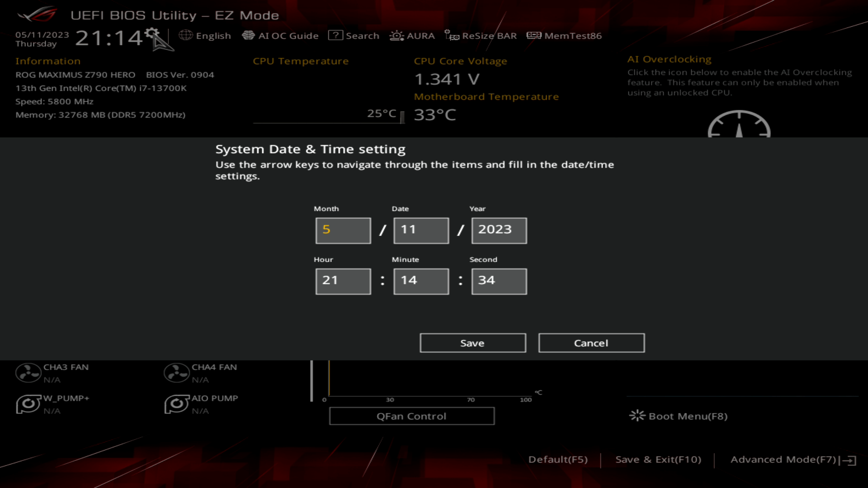
Task: Select the Hour field showing 21
Action: point(343,282)
